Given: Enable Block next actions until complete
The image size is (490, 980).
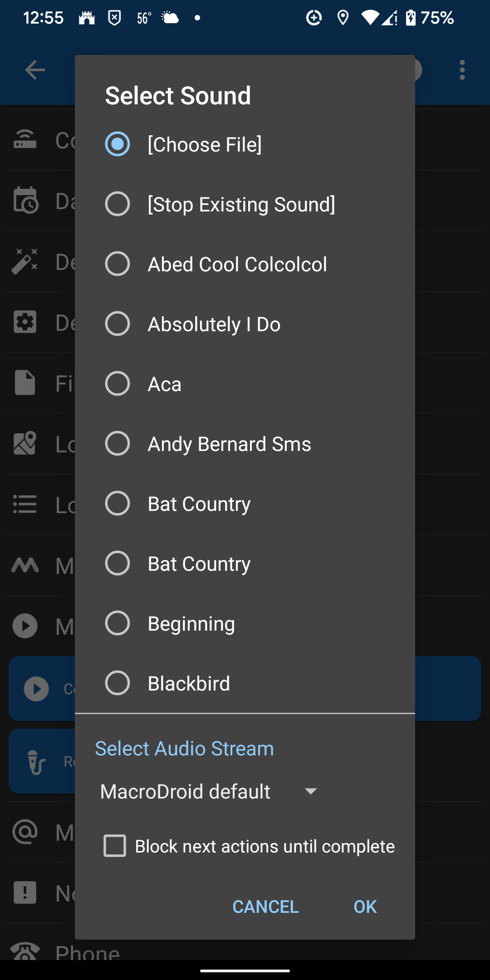Looking at the screenshot, I should point(115,846).
